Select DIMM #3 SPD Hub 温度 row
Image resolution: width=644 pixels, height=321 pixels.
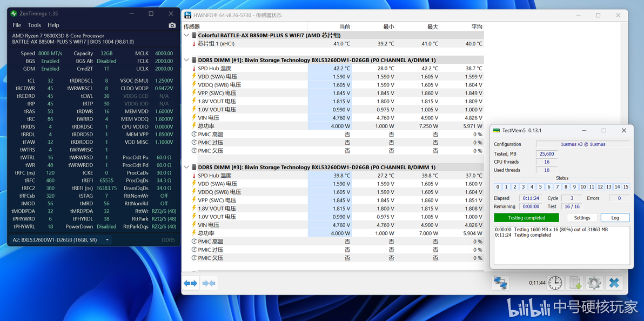point(333,176)
